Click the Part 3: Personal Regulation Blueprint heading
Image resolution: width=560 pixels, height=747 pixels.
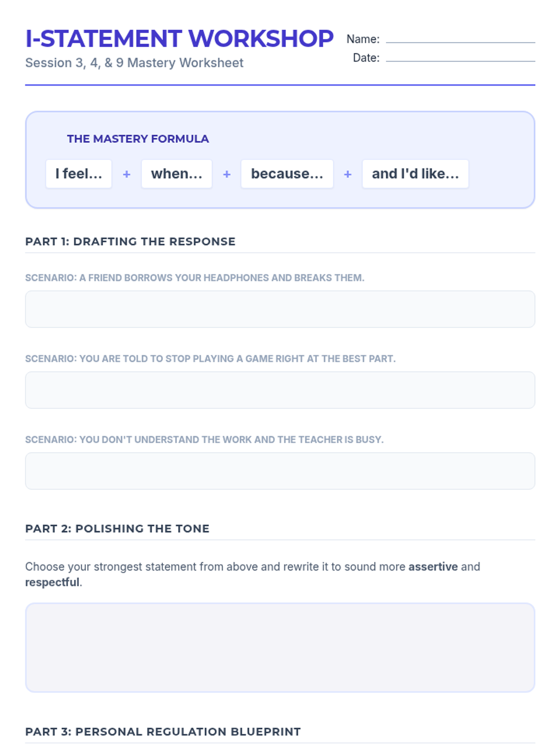(x=163, y=732)
